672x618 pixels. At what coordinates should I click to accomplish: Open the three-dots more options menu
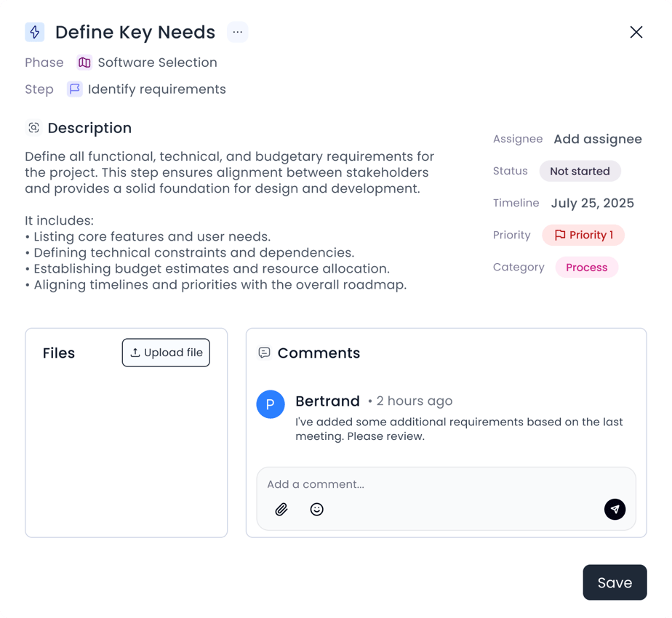pyautogui.click(x=238, y=32)
